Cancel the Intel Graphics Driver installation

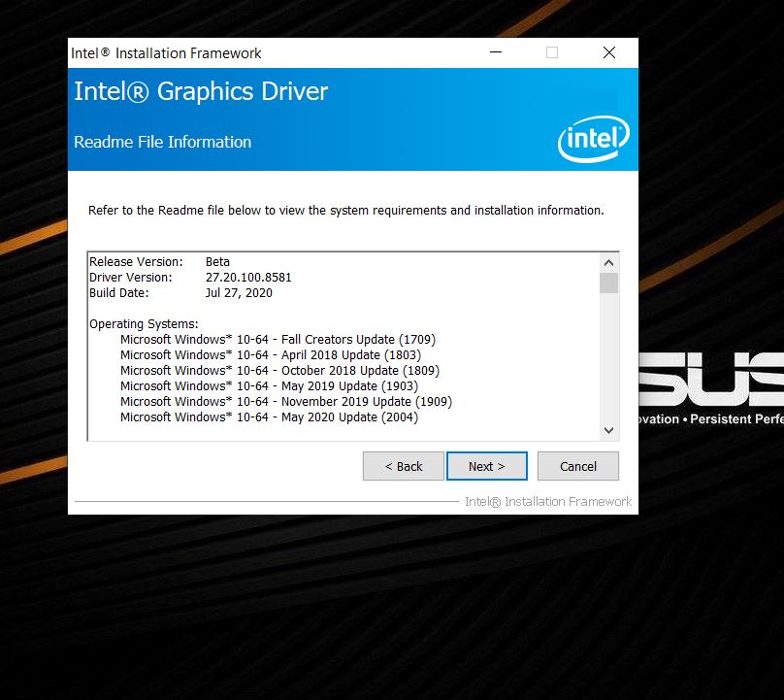pyautogui.click(x=578, y=466)
